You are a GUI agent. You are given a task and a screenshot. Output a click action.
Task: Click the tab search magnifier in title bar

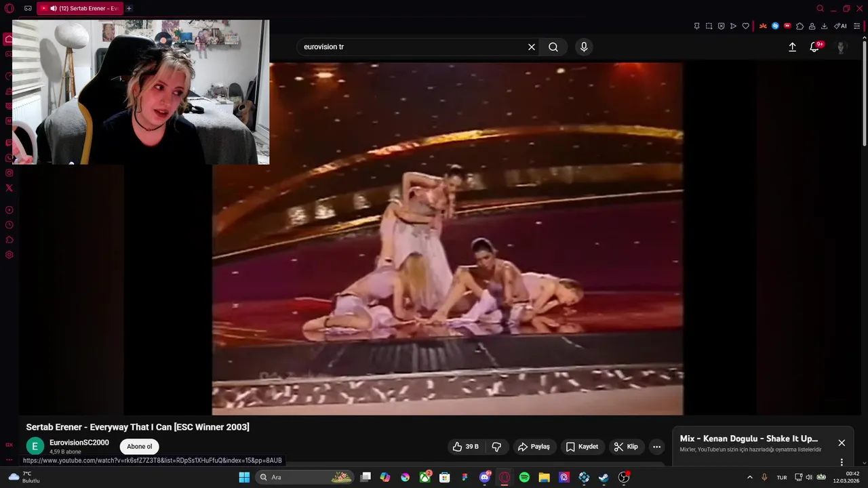click(x=820, y=8)
